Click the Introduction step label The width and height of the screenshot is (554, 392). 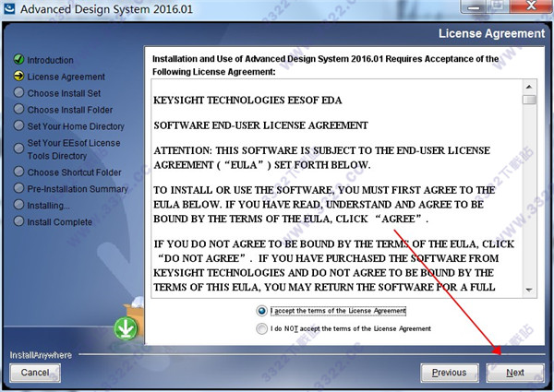[50, 60]
